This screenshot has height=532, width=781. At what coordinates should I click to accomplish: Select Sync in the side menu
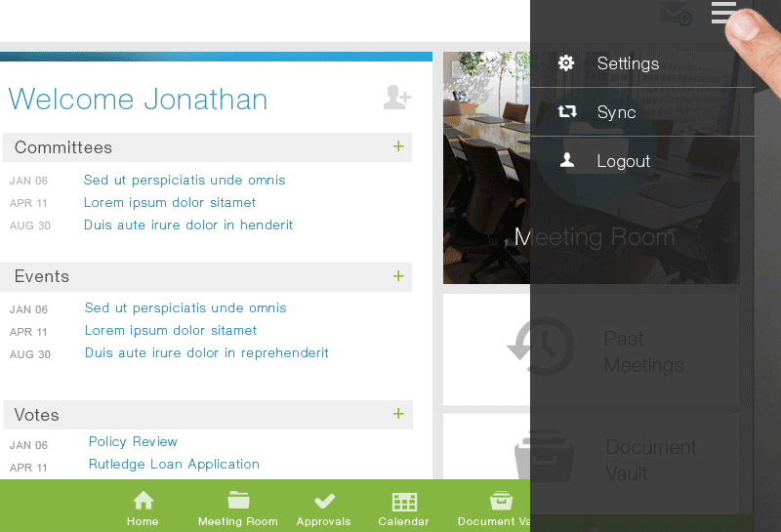tap(642, 112)
